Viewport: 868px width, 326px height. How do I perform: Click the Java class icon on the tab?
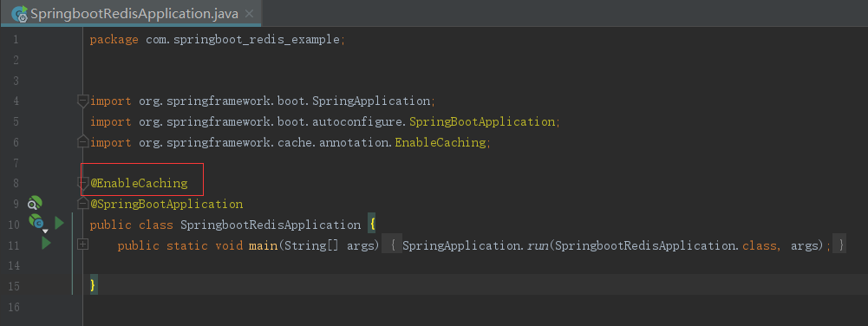point(20,14)
